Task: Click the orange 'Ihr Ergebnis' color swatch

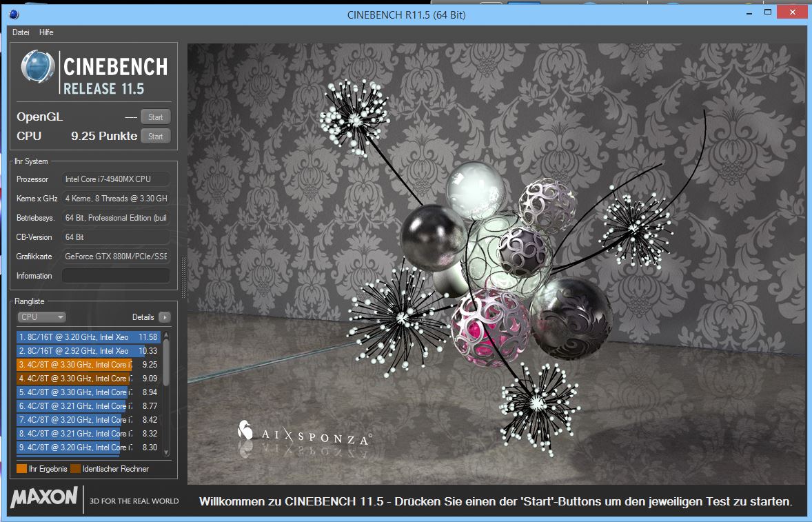Action: (21, 469)
